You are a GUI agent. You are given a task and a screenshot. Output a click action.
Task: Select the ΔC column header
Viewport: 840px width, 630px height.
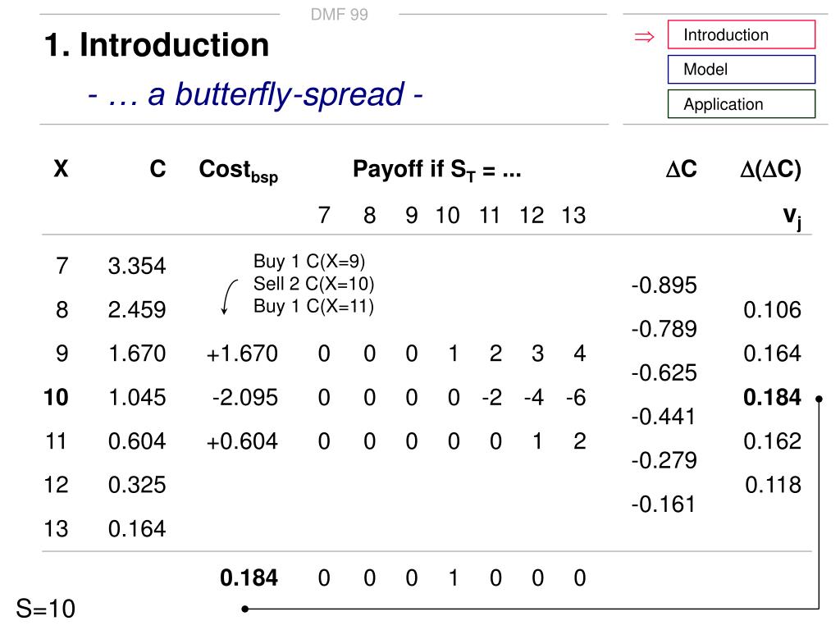[681, 169]
